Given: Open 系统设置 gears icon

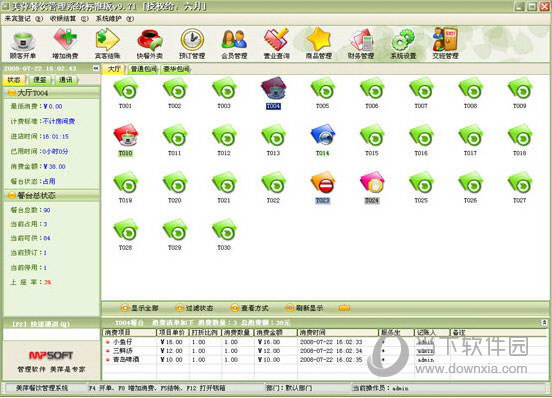Looking at the screenshot, I should click(x=403, y=44).
